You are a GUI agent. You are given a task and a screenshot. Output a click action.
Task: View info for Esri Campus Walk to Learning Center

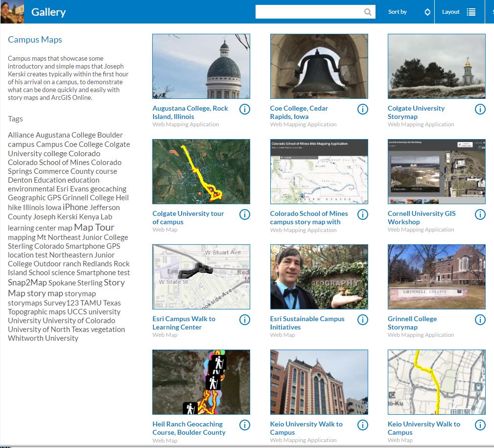245,320
